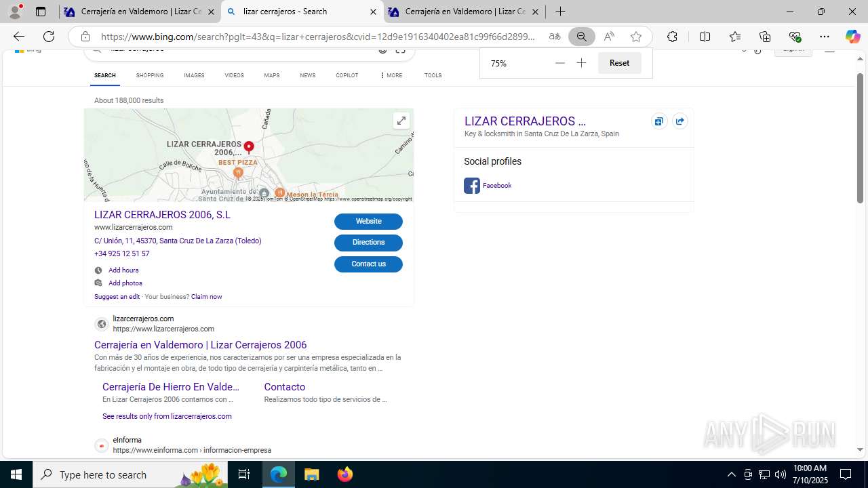
Task: Refresh the current page
Action: pos(49,37)
